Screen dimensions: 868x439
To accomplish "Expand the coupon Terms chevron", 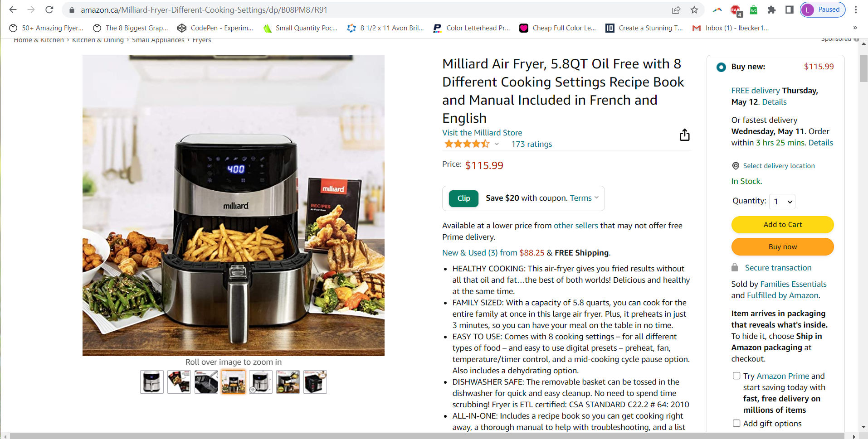I will tap(597, 198).
